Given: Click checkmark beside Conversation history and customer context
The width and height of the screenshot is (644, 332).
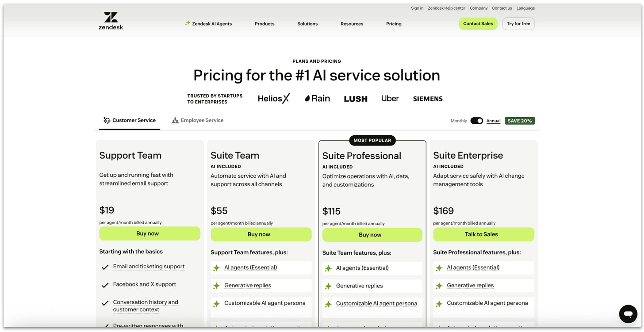Looking at the screenshot, I should click(105, 303).
